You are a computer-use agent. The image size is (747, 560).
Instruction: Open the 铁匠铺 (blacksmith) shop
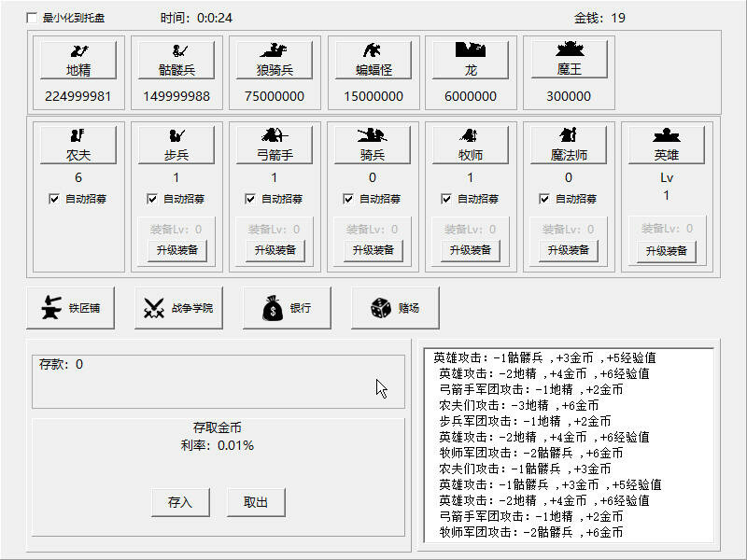70,309
